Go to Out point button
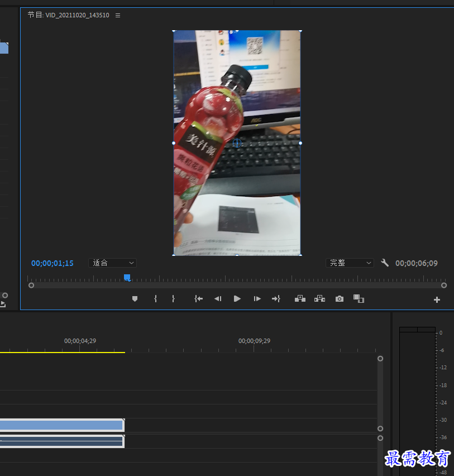Image resolution: width=454 pixels, height=476 pixels. (276, 299)
